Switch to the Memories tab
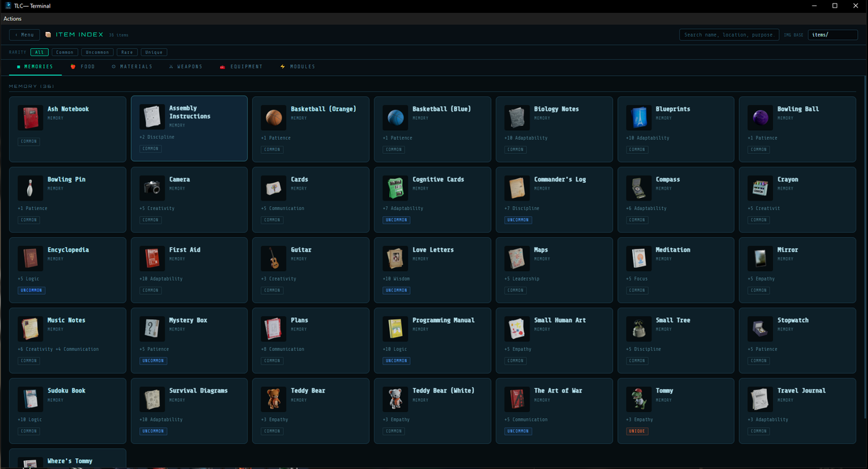The width and height of the screenshot is (868, 469). tap(35, 66)
